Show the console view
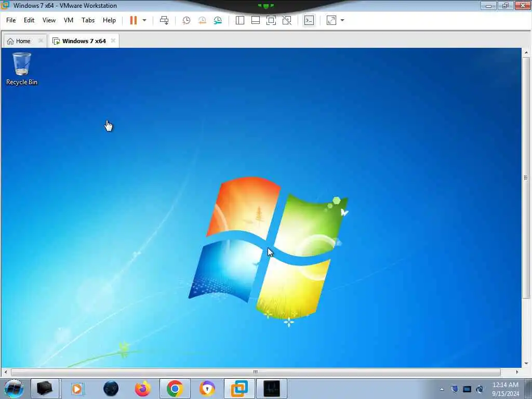Image resolution: width=532 pixels, height=399 pixels. tap(309, 20)
